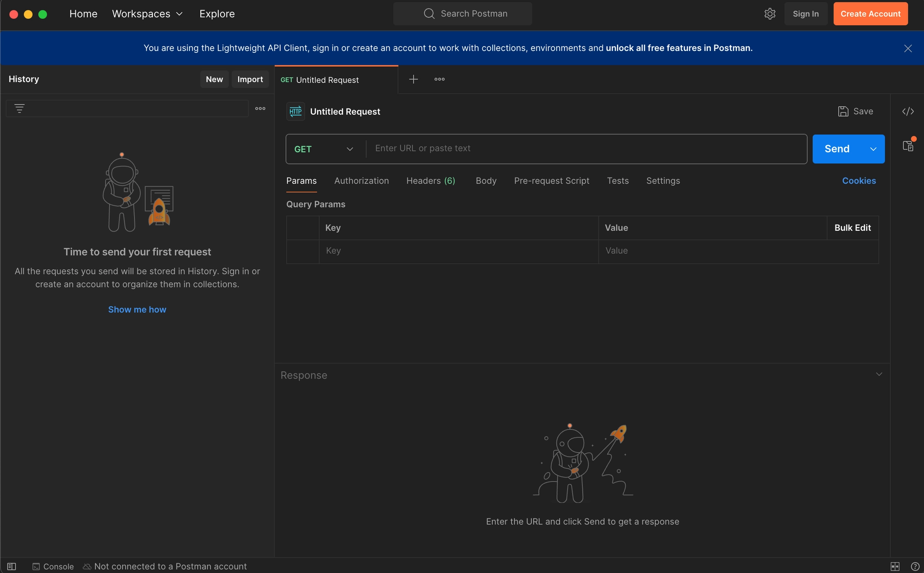Switch to the Authorization tab
The width and height of the screenshot is (924, 573).
point(361,181)
